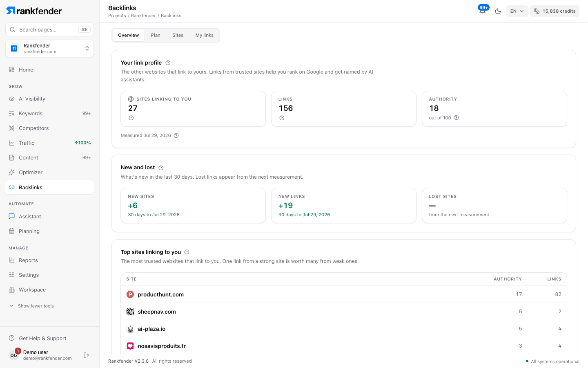Click the nosavisproduits.fr favicon
Screen dimensions: 588x368
tap(130, 346)
